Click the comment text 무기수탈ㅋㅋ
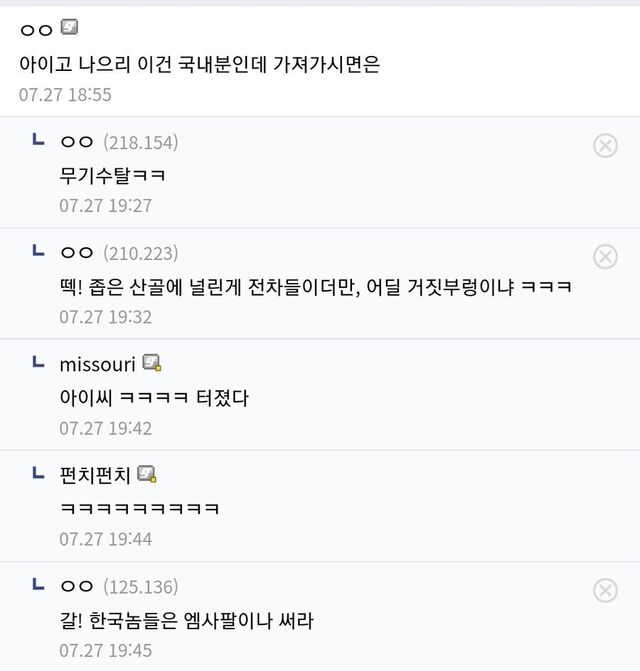 pyautogui.click(x=112, y=175)
